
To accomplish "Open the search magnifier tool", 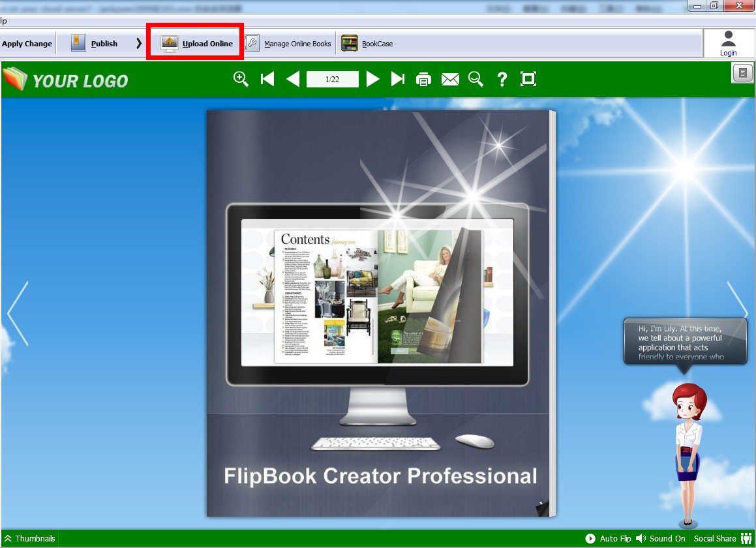I will pos(476,79).
